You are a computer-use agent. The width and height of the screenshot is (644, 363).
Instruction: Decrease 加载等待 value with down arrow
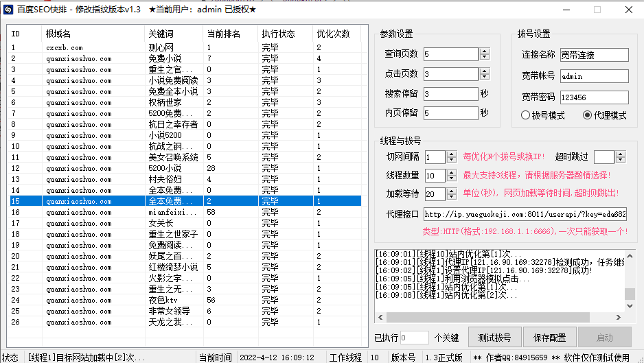pos(452,197)
